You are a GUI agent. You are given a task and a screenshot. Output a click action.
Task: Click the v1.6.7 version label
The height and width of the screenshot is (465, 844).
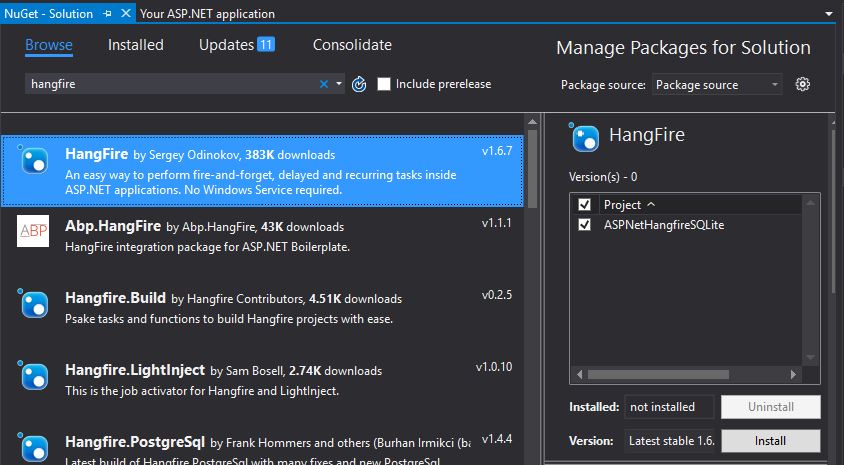tap(497, 151)
